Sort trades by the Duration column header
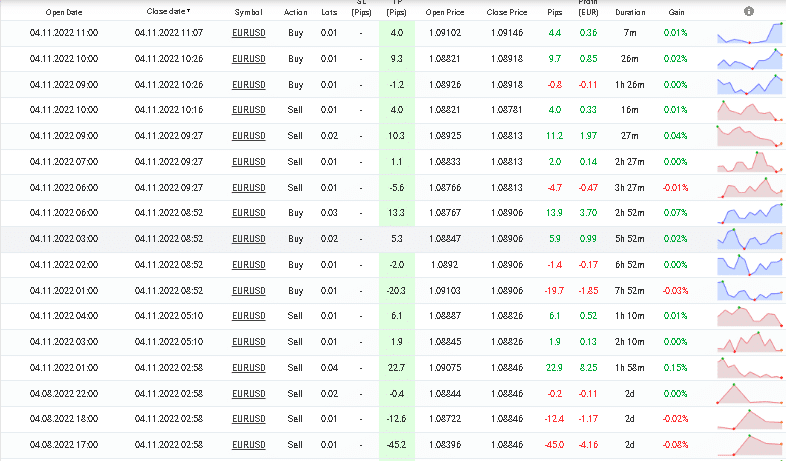This screenshot has height=461, width=786. pyautogui.click(x=628, y=12)
